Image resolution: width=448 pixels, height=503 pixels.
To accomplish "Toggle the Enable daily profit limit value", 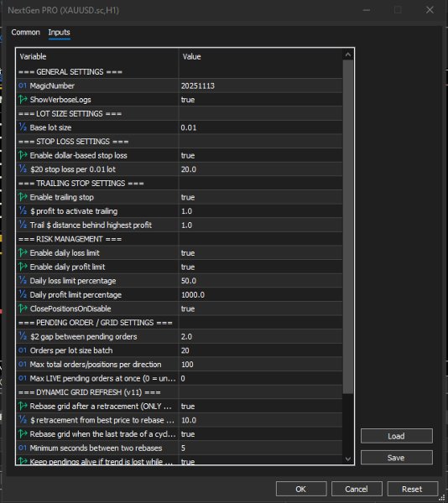I will pyautogui.click(x=260, y=267).
